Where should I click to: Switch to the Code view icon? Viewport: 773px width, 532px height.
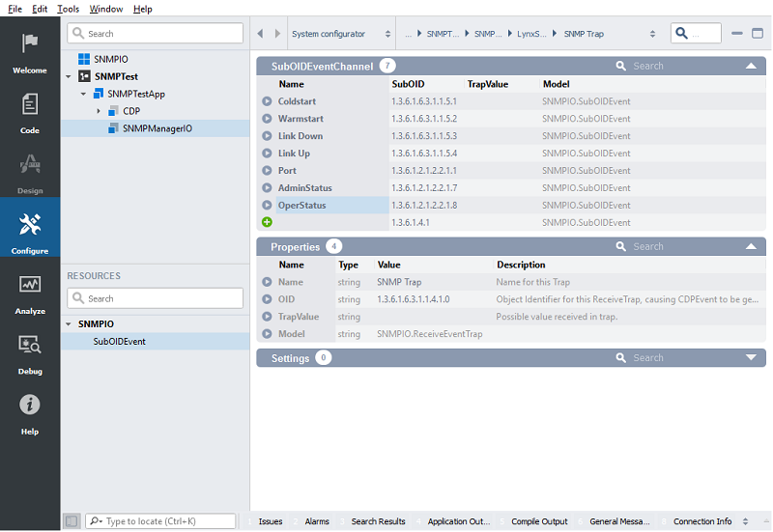click(x=30, y=104)
